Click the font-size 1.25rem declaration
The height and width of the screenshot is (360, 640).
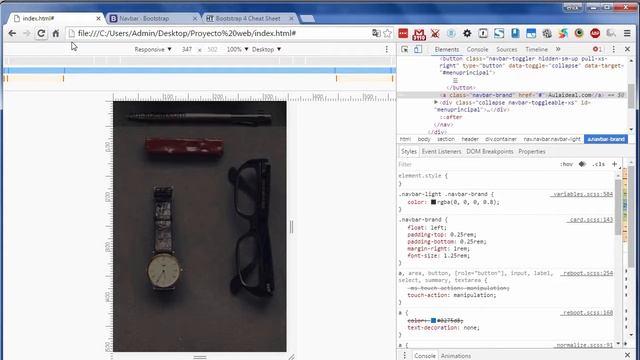[x=438, y=256]
